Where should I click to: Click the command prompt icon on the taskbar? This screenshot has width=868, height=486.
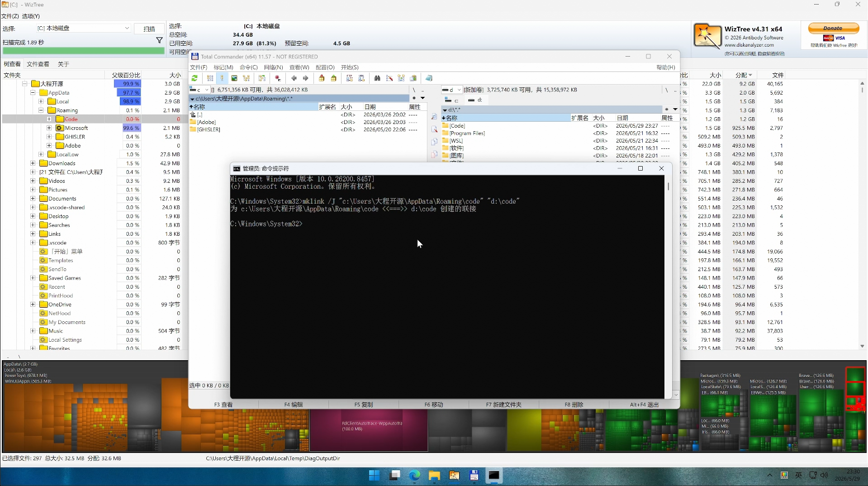(494, 476)
